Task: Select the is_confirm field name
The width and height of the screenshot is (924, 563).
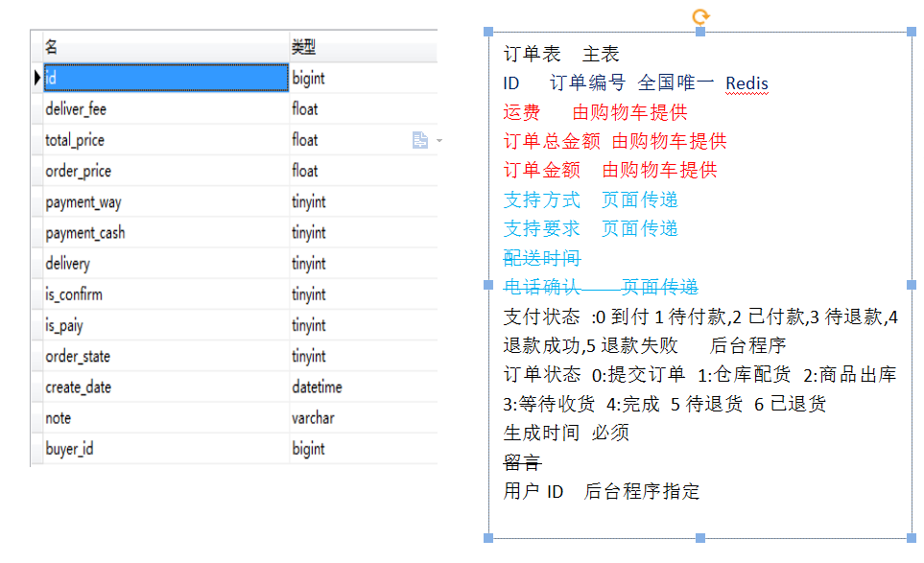Action: point(74,294)
